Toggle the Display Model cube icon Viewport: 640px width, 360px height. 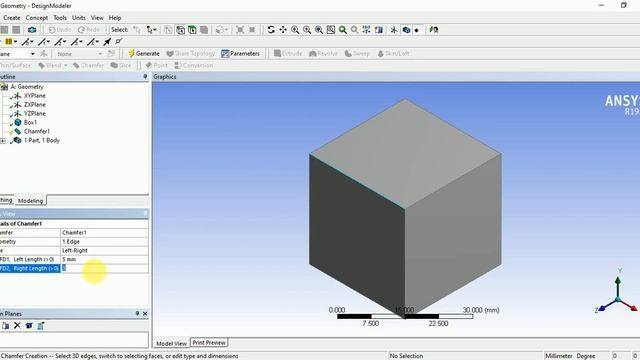tap(406, 30)
